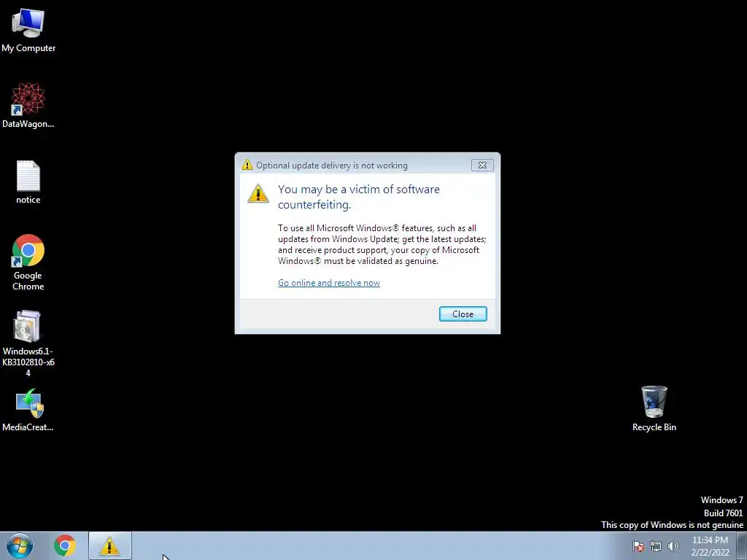
Task: Click the dialog title 'Optional update delivery is not working'
Action: click(332, 166)
